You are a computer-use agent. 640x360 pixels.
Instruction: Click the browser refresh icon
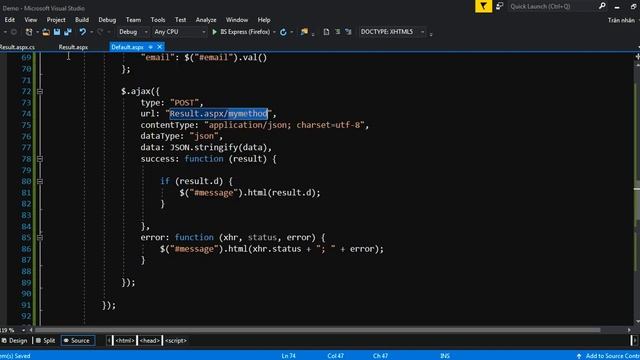point(283,32)
